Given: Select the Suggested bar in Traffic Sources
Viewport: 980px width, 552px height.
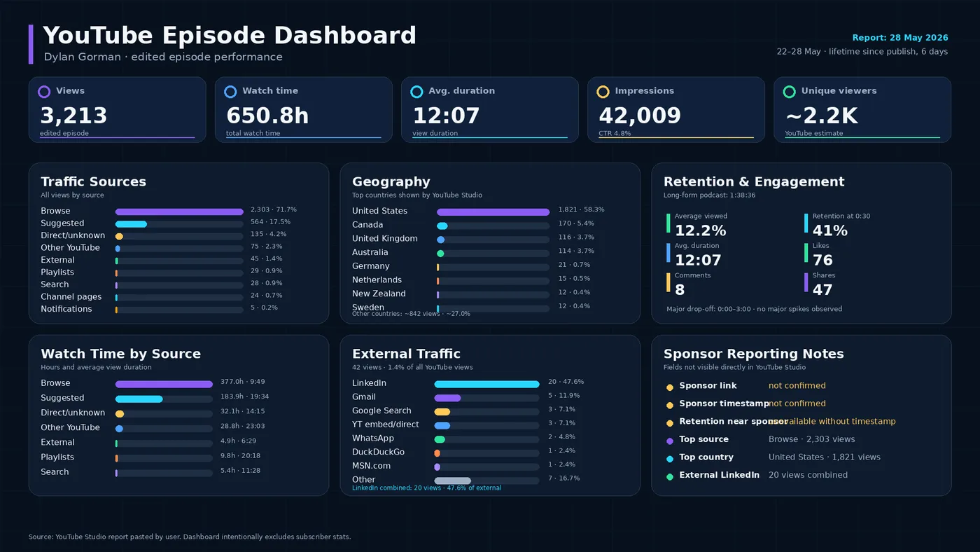Looking at the screenshot, I should [131, 224].
